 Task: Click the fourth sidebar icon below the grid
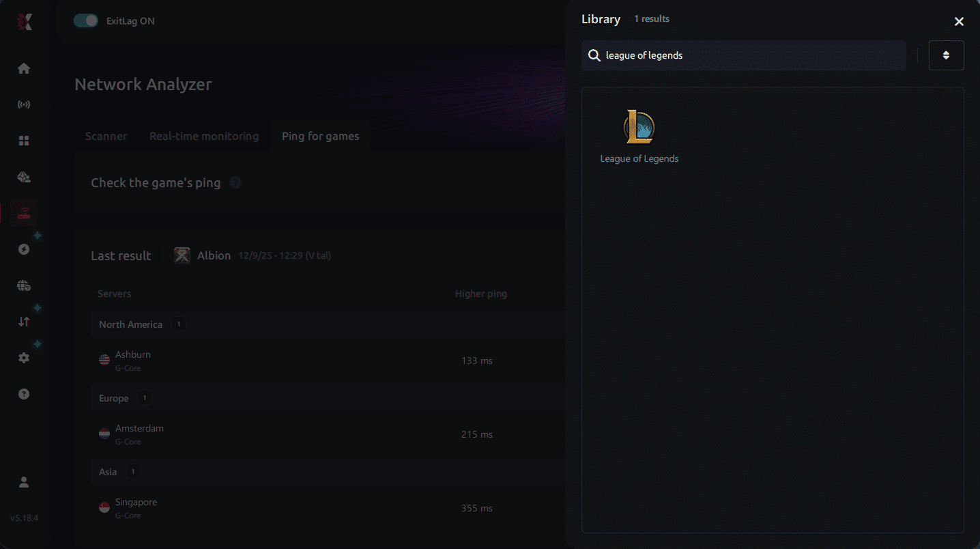click(24, 177)
